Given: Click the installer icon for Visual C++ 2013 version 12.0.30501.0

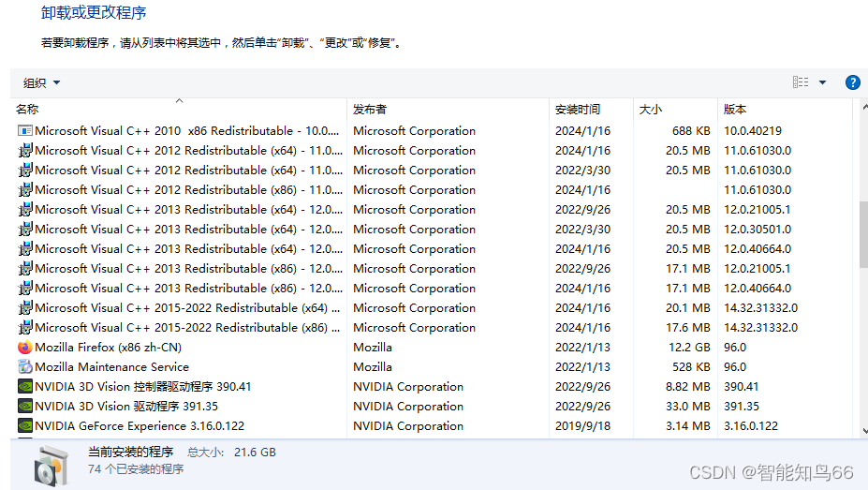Looking at the screenshot, I should pos(25,230).
